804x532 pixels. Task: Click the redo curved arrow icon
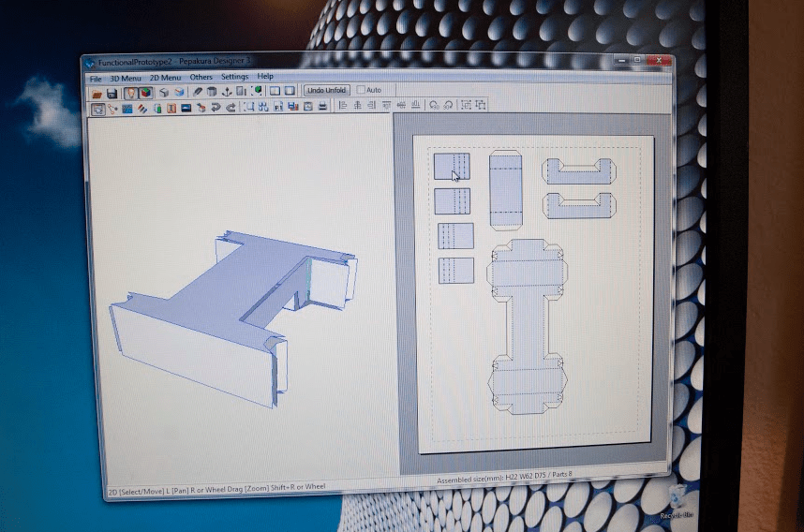click(231, 108)
